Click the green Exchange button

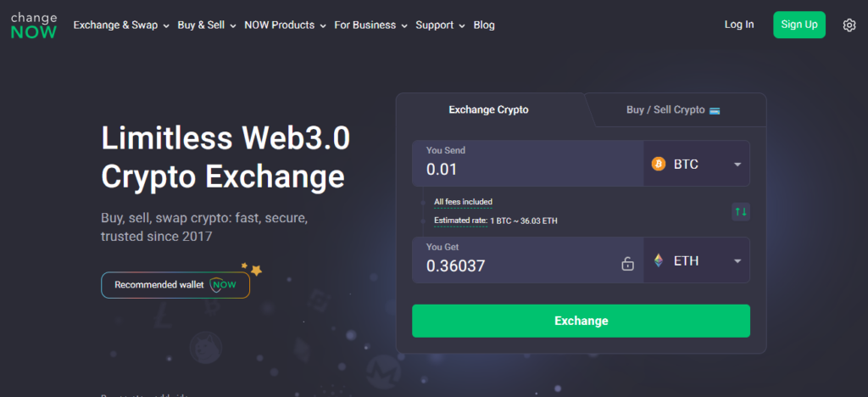pyautogui.click(x=581, y=321)
